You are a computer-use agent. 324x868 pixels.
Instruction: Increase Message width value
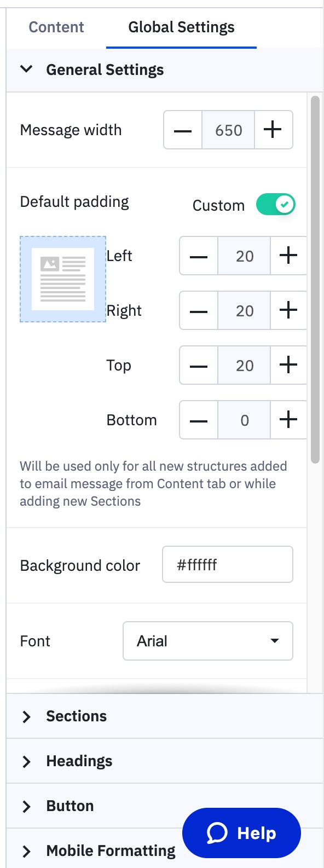274,130
